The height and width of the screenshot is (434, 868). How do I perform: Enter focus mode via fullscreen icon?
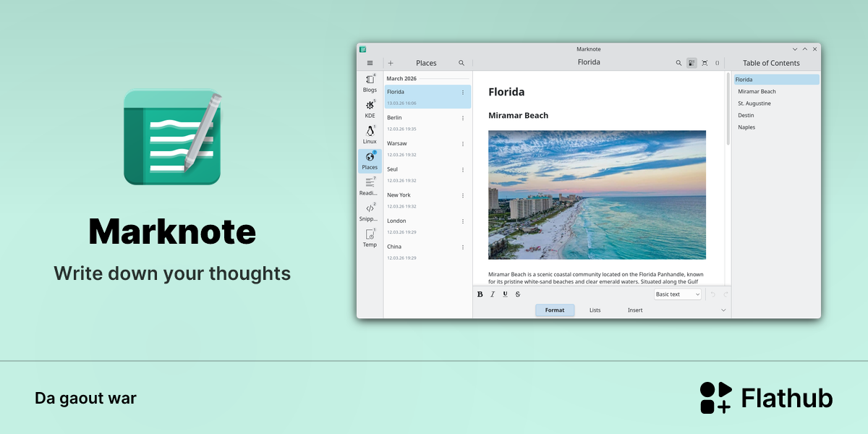[705, 63]
